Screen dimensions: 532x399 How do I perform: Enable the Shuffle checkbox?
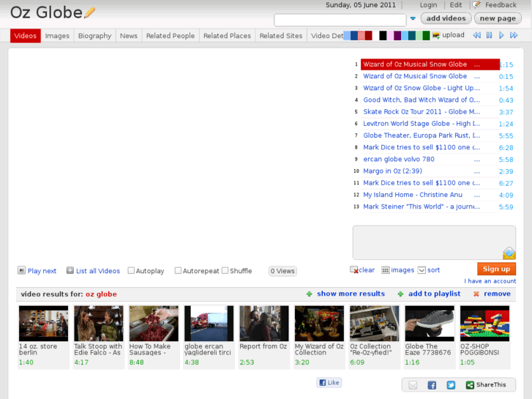225,271
